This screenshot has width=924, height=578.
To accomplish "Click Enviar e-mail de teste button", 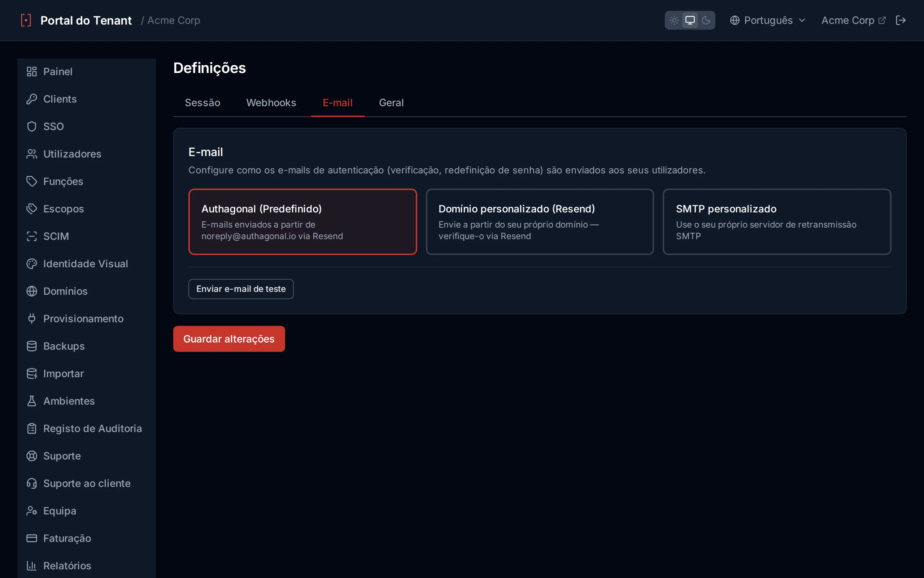I will point(241,289).
